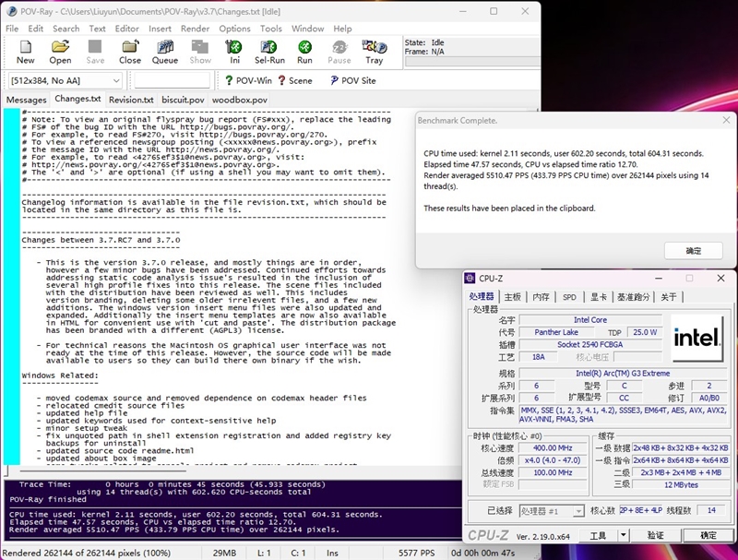This screenshot has height=560, width=738.
Task: Switch to the Revision.txt tab
Action: coord(131,100)
